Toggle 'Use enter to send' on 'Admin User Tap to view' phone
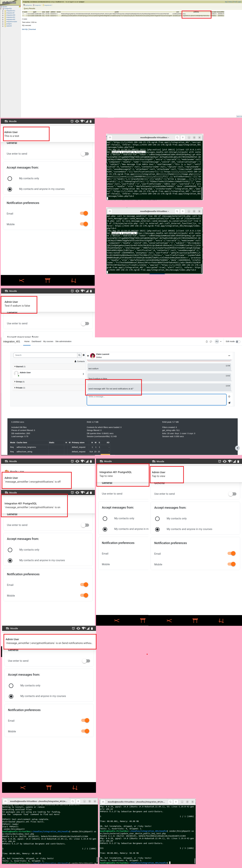The image size is (242, 868). 232,494
